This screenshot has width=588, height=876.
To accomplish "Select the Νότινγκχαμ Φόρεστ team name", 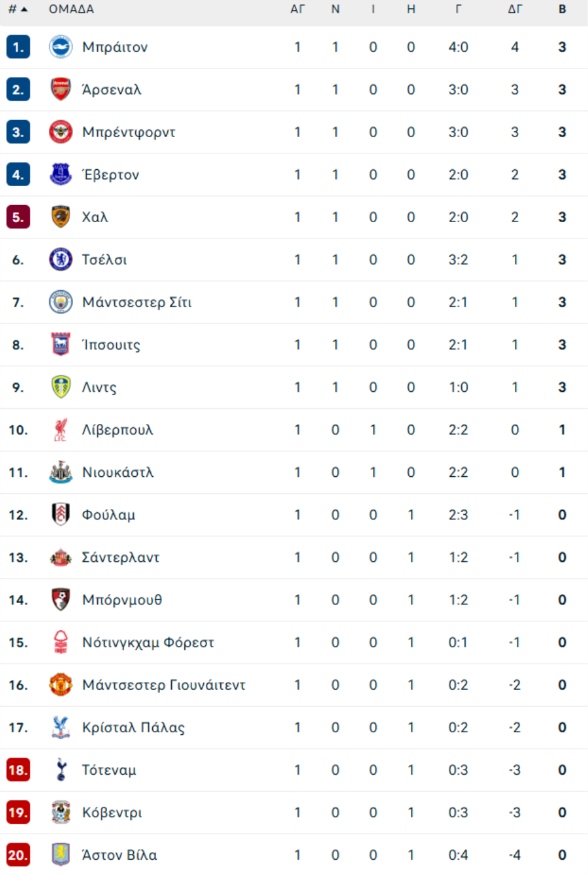I will point(148,642).
